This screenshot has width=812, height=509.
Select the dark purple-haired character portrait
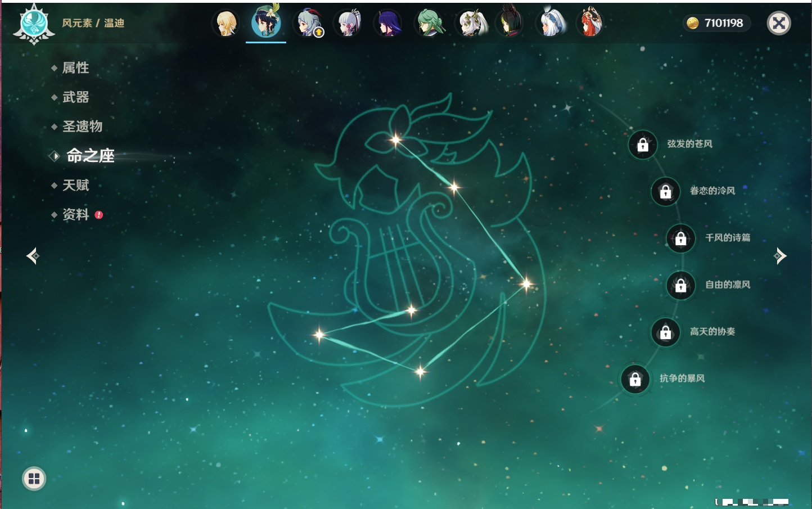point(388,24)
